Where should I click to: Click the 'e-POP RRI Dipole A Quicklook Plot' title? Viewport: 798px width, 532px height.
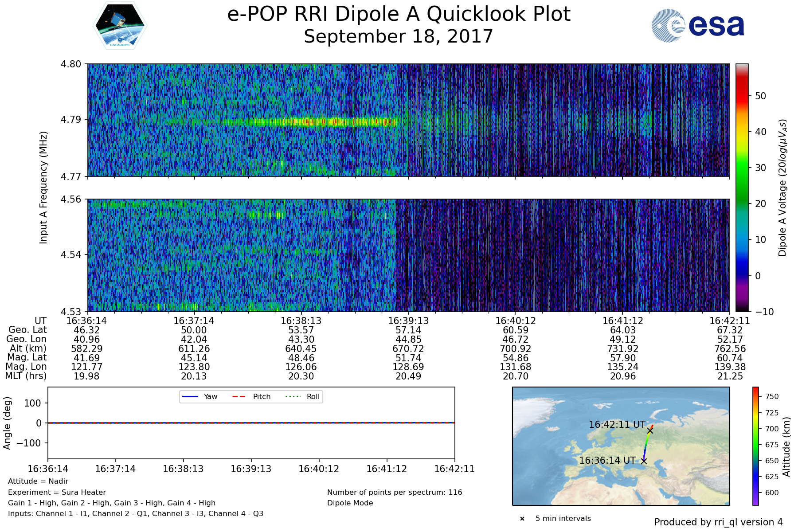[399, 14]
